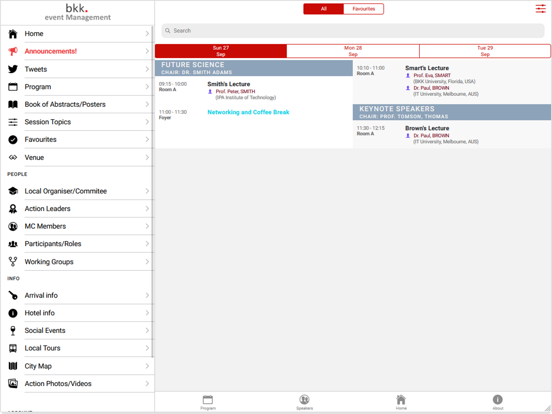Open Networking and Coffee Break link
552x414 pixels.
click(248, 112)
